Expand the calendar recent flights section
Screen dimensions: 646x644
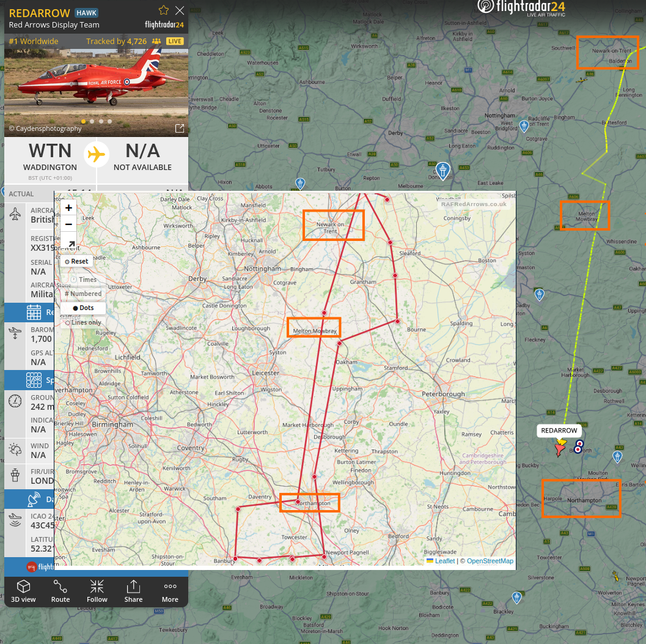(x=29, y=312)
